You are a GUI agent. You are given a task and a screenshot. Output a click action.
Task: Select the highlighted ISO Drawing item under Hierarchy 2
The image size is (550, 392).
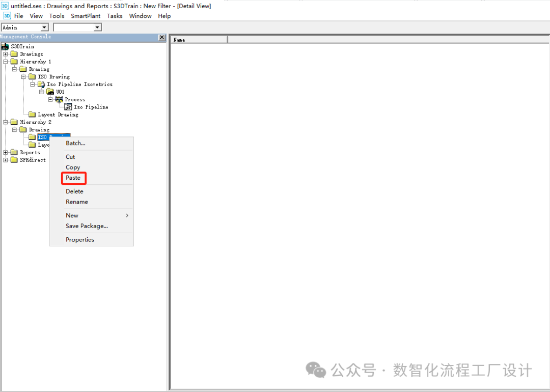(x=53, y=137)
